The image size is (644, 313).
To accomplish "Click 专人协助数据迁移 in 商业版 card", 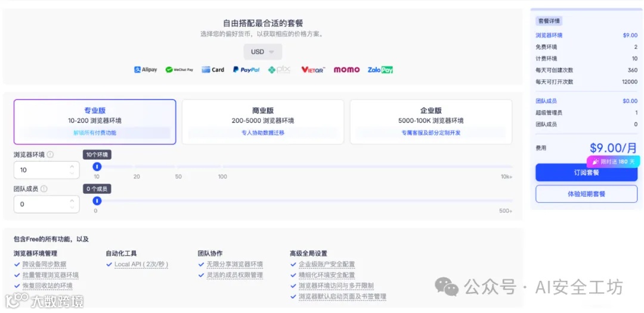I will (x=263, y=133).
